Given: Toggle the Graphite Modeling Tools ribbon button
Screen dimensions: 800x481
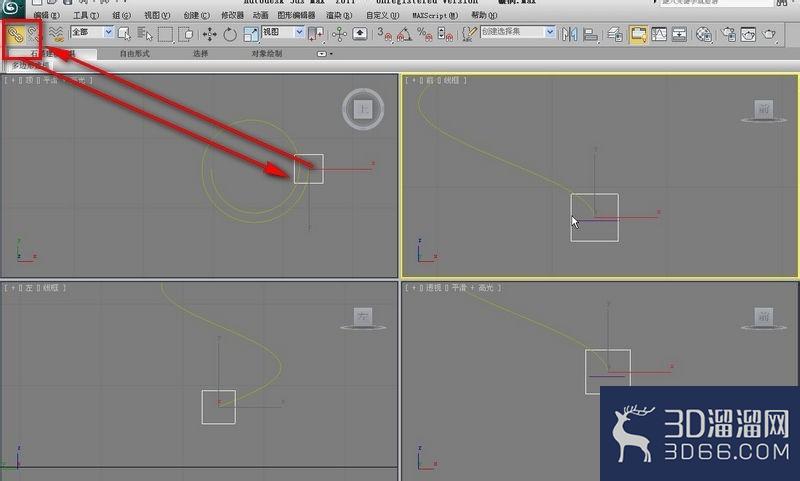Looking at the screenshot, I should 638,35.
